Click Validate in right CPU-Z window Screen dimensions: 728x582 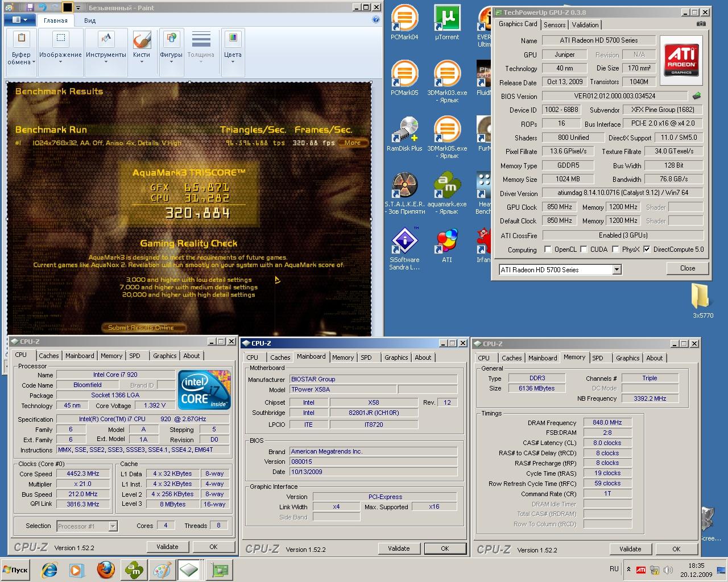click(x=630, y=549)
